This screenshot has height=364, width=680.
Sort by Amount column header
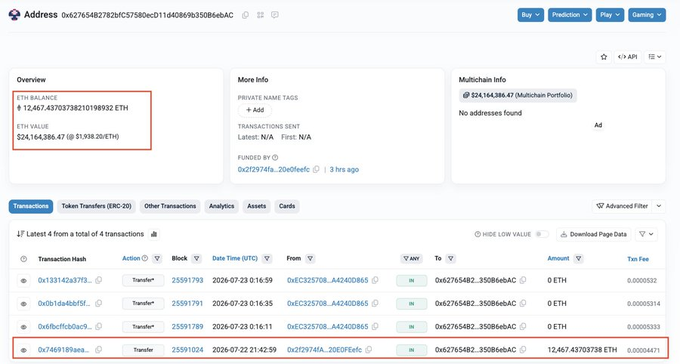click(x=558, y=258)
